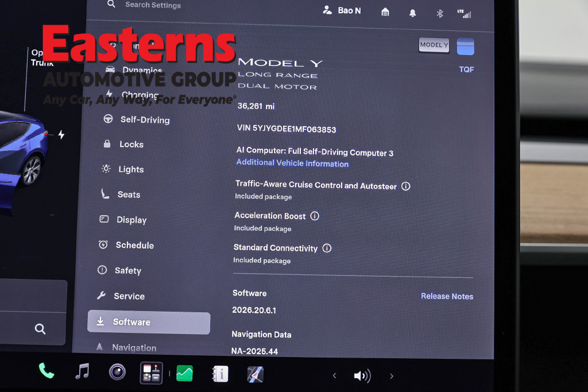The image size is (588, 392).
Task: Open the maps navigation arrow app
Action: pyautogui.click(x=256, y=374)
